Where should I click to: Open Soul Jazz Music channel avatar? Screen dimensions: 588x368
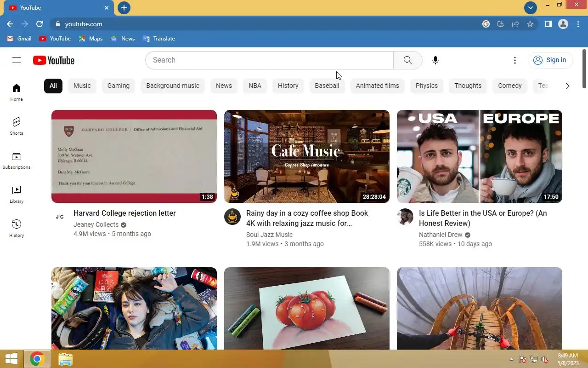coord(232,217)
